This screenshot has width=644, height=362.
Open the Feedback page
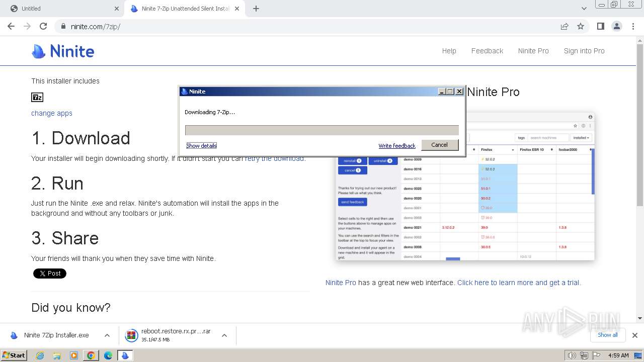487,51
